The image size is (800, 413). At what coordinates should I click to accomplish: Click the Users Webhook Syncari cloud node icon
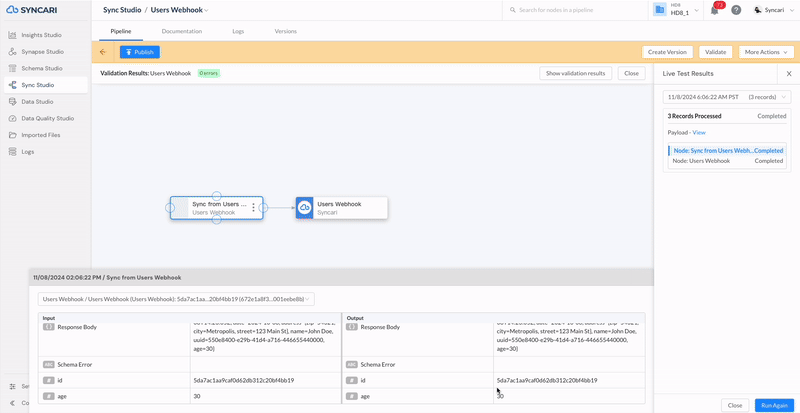(x=304, y=208)
